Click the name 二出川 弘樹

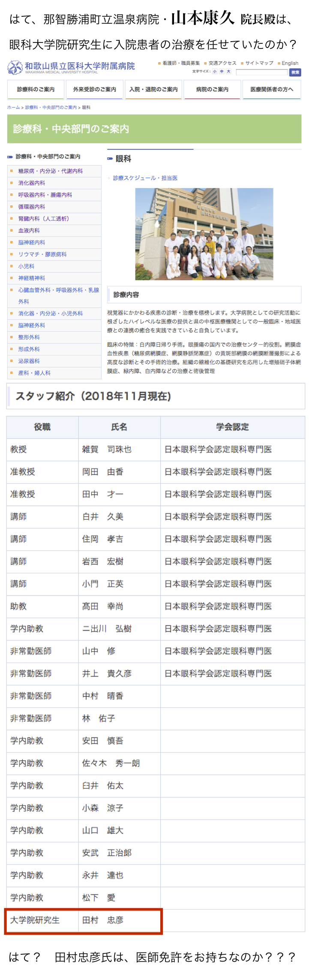click(x=107, y=629)
